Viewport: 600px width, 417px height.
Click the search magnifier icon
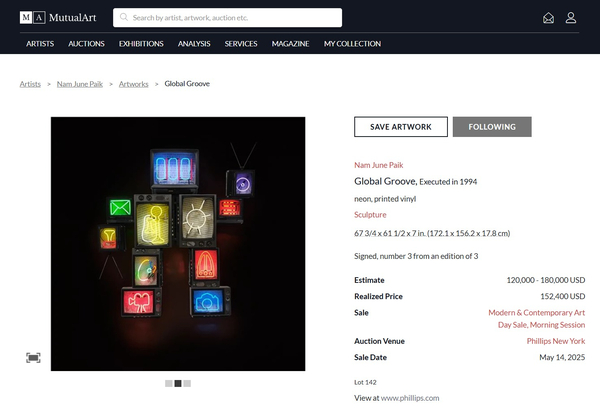123,17
